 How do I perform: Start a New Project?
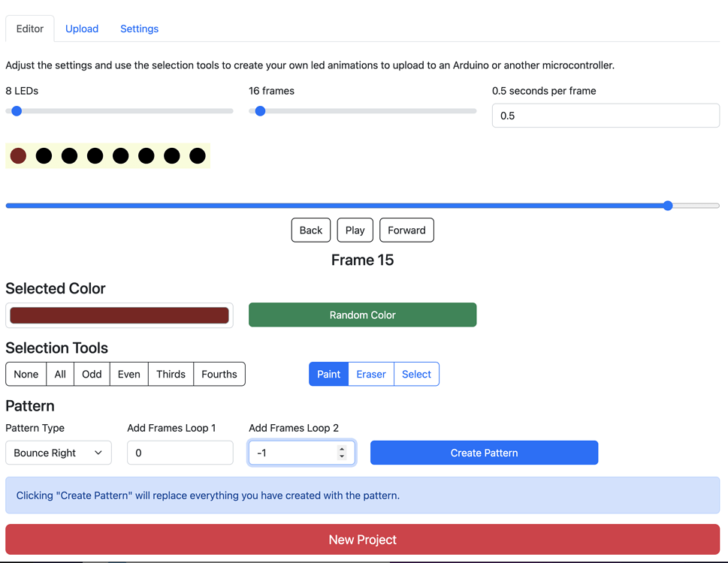point(362,540)
